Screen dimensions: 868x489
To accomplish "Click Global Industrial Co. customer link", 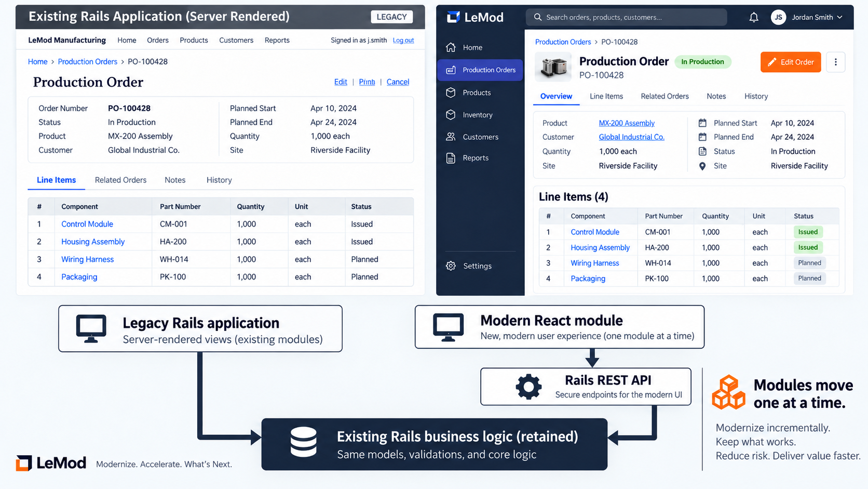I will (x=631, y=137).
